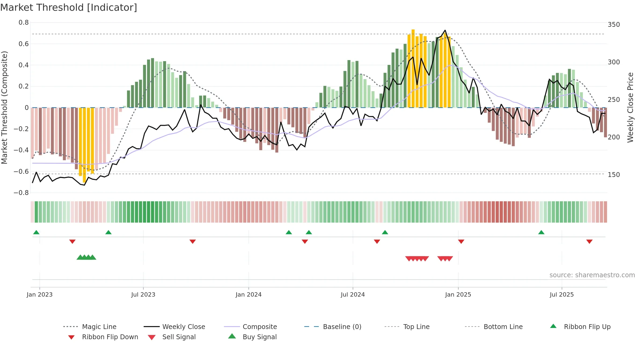
Task: Toggle the Ribbon Flip Down legend entry
Action: 103,337
